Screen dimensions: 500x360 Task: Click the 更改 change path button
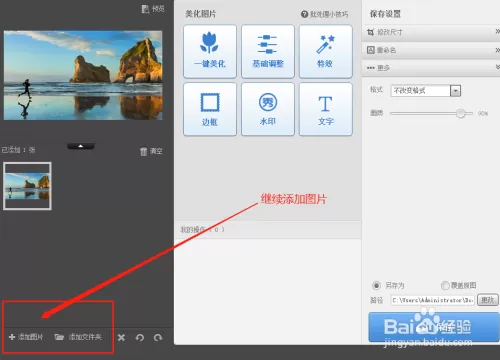tap(488, 300)
